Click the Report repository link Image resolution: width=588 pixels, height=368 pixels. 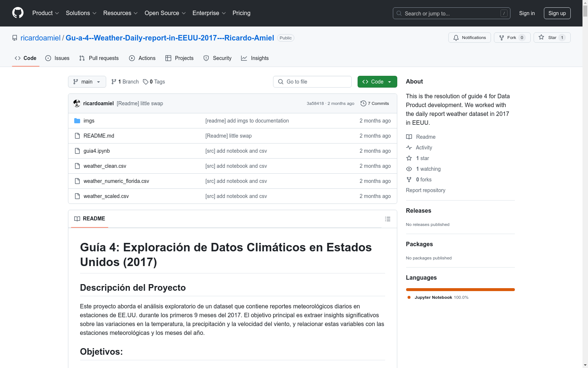tap(426, 190)
